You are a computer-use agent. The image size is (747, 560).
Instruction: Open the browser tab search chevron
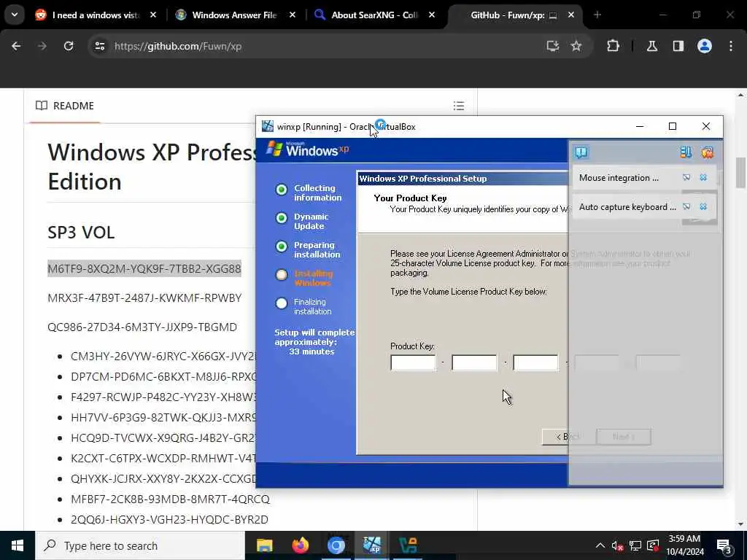point(15,15)
